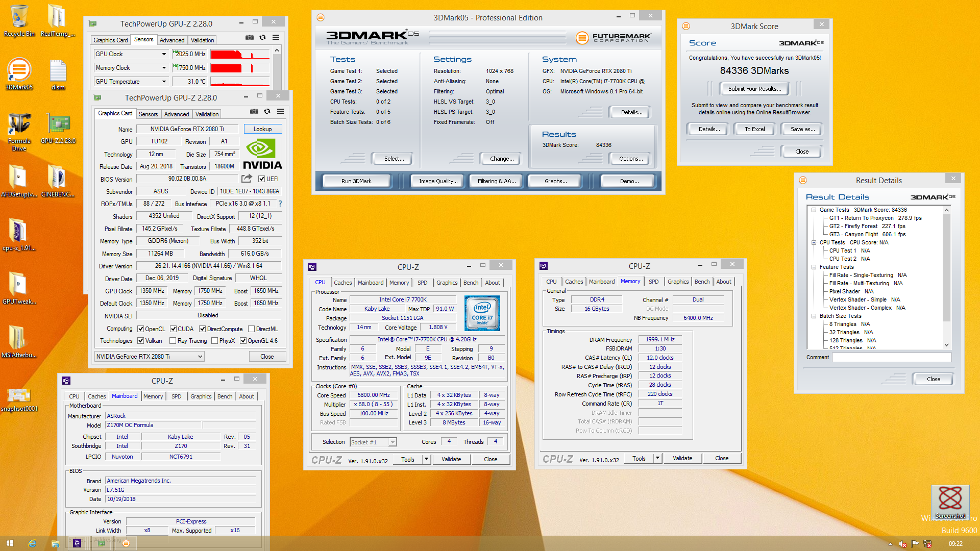Click the refresh icon in the GPU-Z Sensors window

click(x=262, y=37)
